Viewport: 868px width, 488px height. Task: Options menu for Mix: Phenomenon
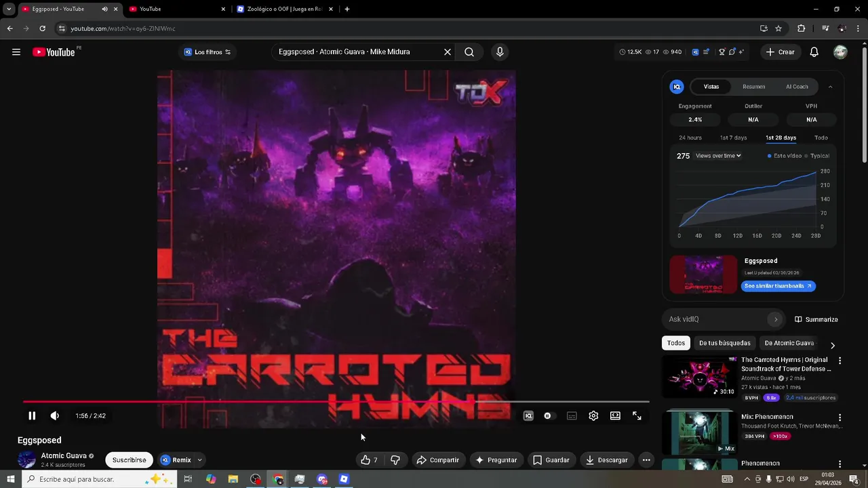coord(840,418)
